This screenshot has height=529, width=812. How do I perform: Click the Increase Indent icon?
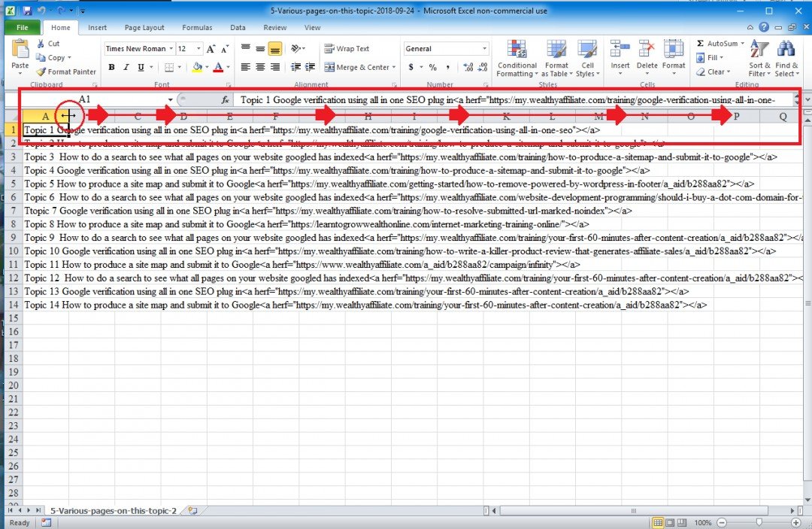tap(311, 67)
